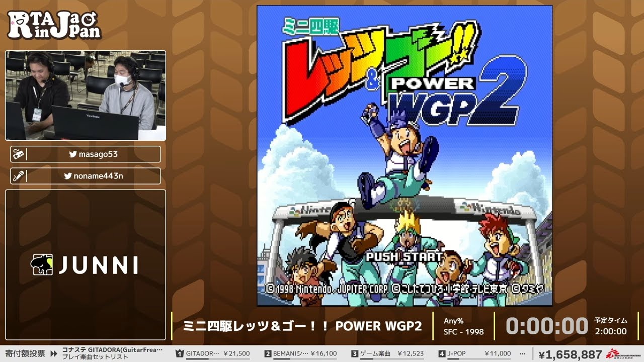Click the ¥1,658,887 donation total
Image resolution: width=644 pixels, height=362 pixels.
point(570,354)
